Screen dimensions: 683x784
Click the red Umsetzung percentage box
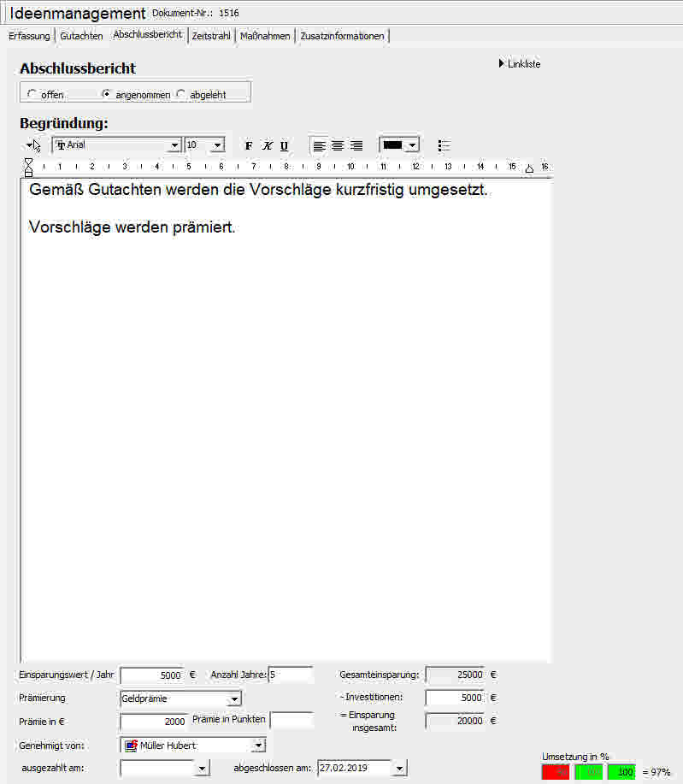pos(555,772)
